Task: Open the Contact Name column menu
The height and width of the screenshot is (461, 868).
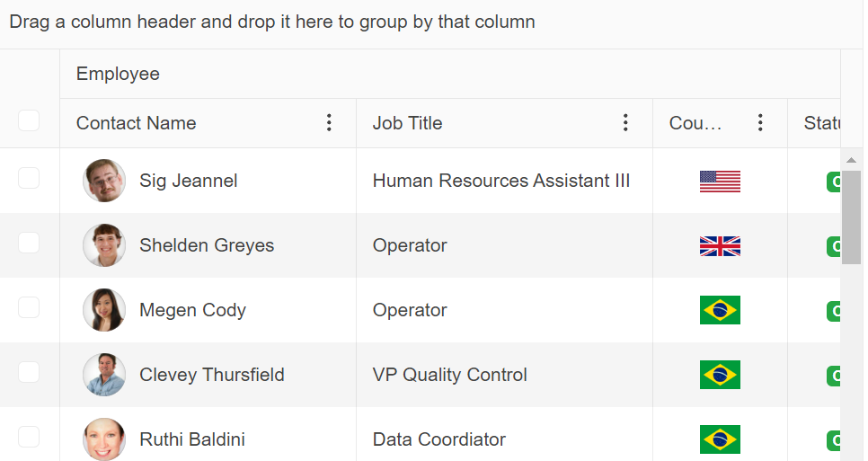Action: pyautogui.click(x=330, y=123)
